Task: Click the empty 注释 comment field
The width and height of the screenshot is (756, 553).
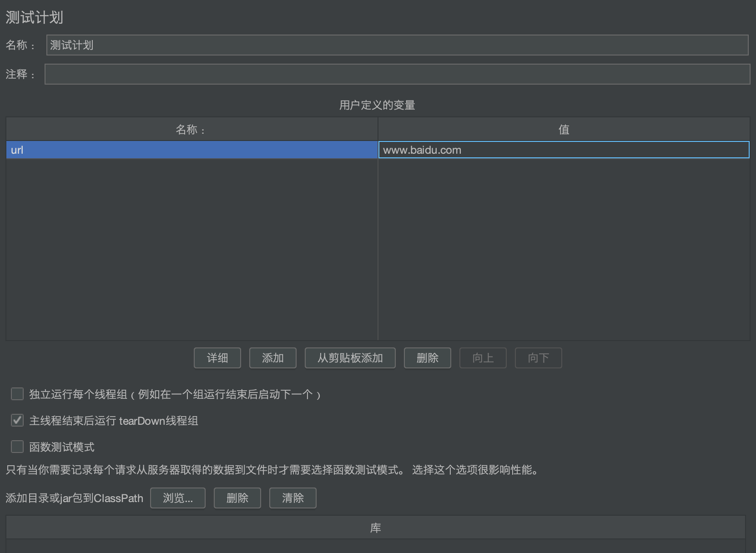Action: tap(397, 74)
